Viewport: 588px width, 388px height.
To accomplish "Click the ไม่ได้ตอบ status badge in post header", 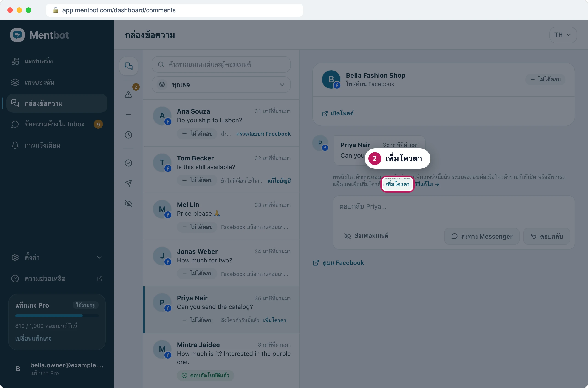I will point(545,80).
